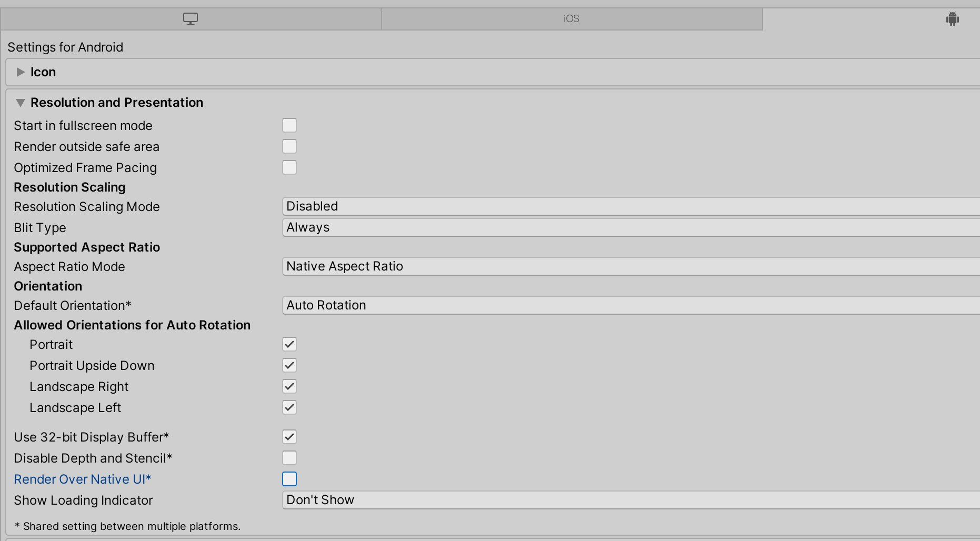980x541 pixels.
Task: Click the Settings for Android heading
Action: [65, 47]
